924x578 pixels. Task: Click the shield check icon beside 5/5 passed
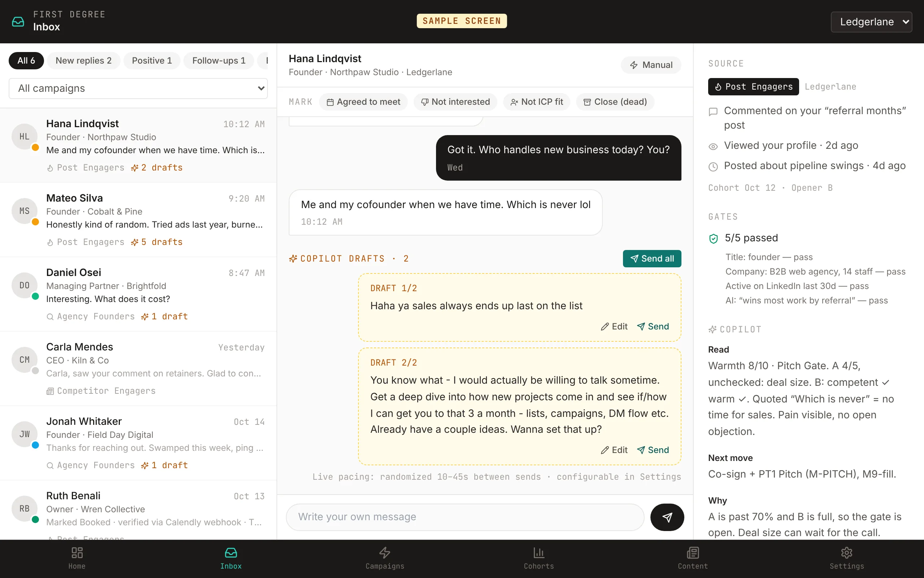(713, 238)
